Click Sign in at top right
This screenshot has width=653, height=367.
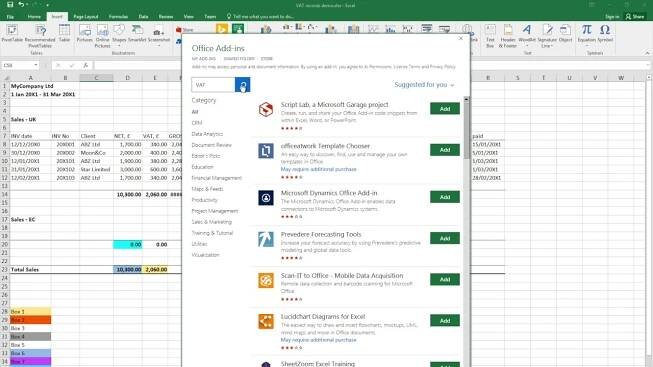612,17
